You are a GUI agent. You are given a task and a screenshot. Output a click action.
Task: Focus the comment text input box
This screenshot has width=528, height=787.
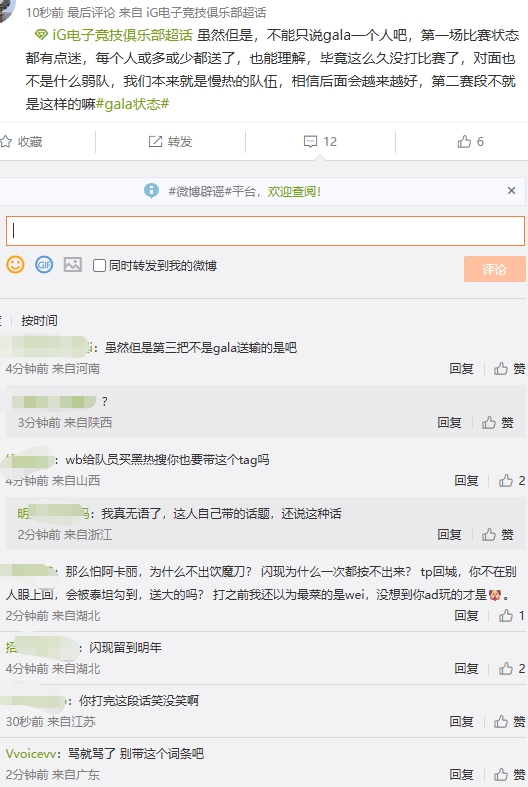pyautogui.click(x=265, y=231)
